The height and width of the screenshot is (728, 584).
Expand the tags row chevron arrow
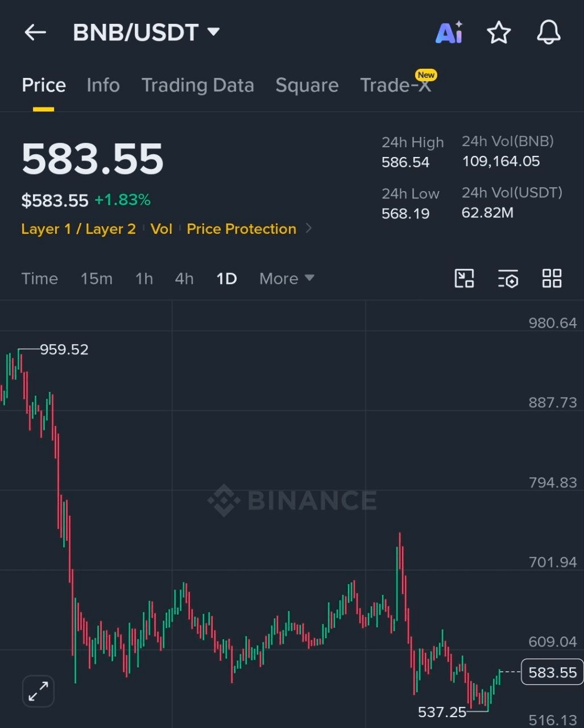[309, 229]
